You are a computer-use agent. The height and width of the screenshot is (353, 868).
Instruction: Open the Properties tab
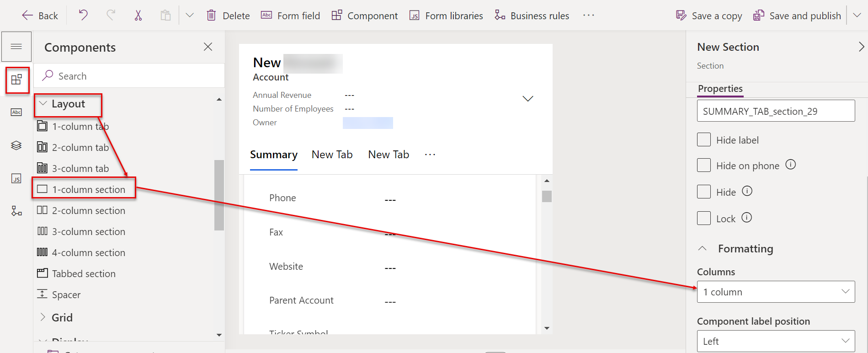pos(720,89)
